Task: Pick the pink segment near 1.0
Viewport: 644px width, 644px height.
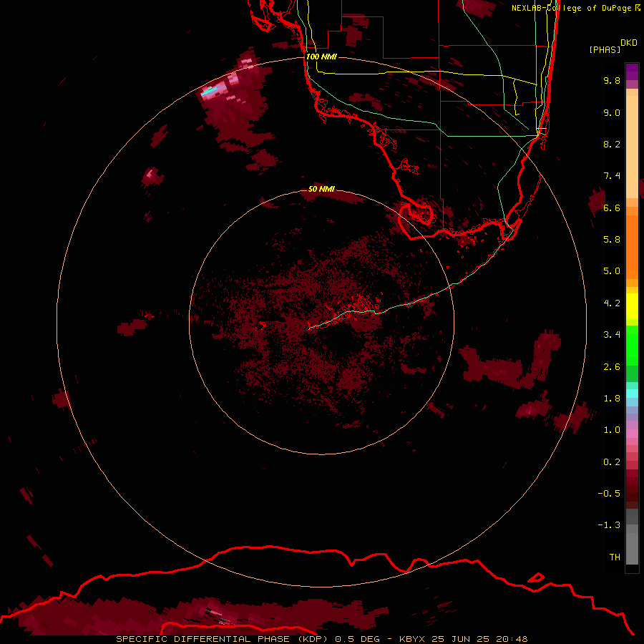Action: (x=632, y=434)
